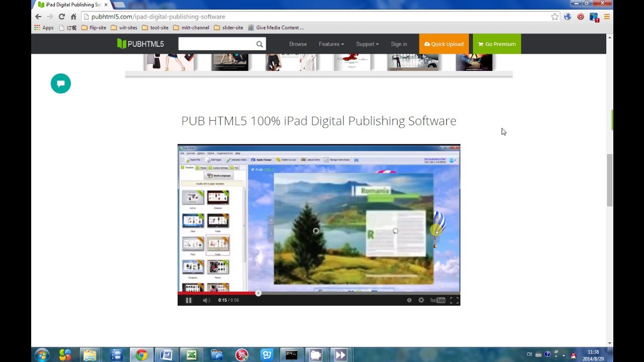The image size is (644, 362).
Task: Click the Sign in link
Action: click(399, 44)
